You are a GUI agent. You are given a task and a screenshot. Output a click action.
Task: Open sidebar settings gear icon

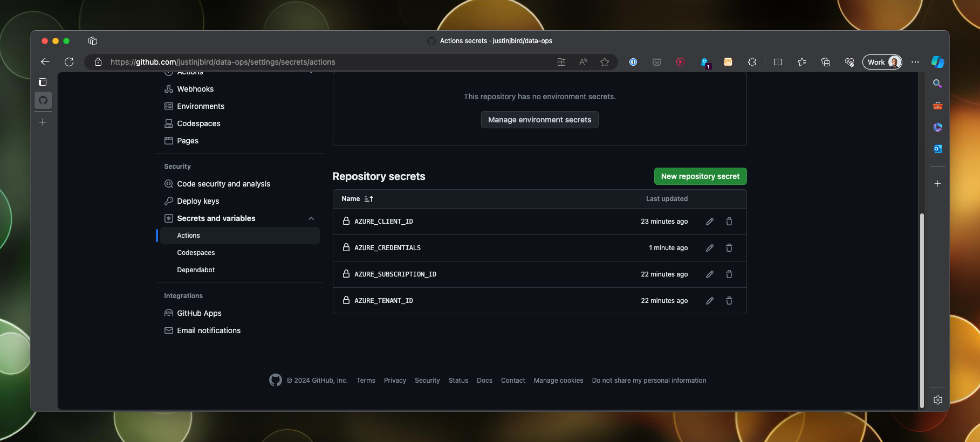point(938,400)
